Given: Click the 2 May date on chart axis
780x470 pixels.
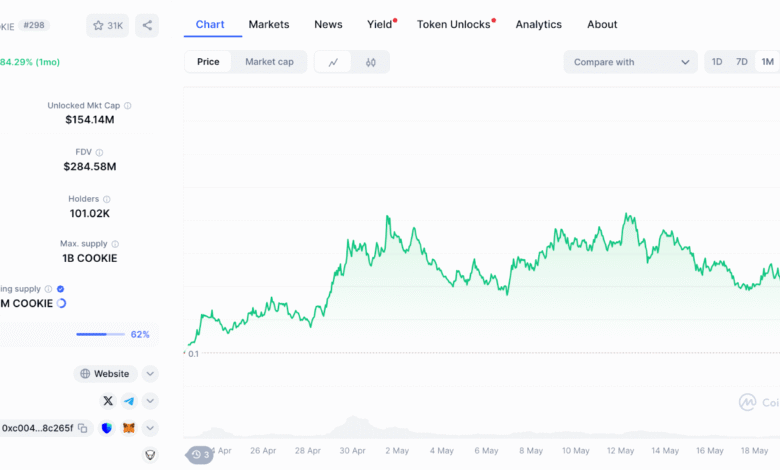Looking at the screenshot, I should pyautogui.click(x=397, y=451).
